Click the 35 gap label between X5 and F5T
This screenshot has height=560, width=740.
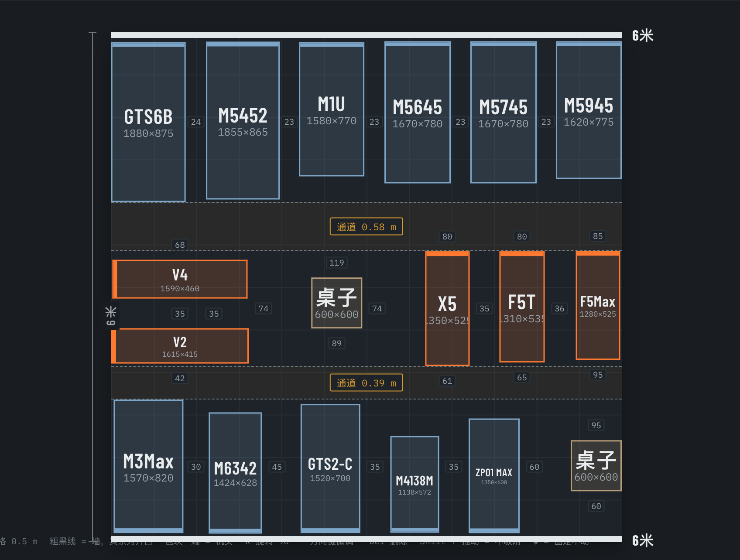click(484, 308)
